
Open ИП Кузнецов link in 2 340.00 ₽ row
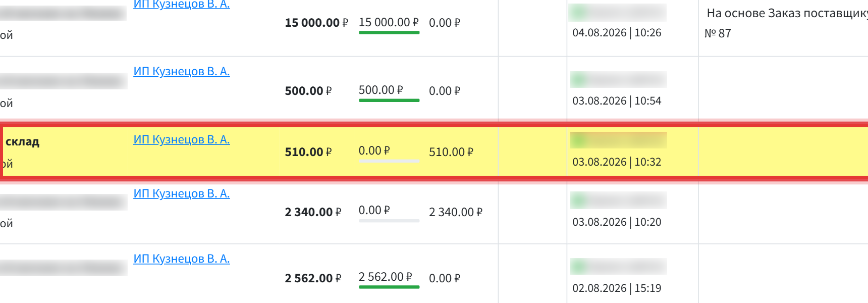(182, 194)
